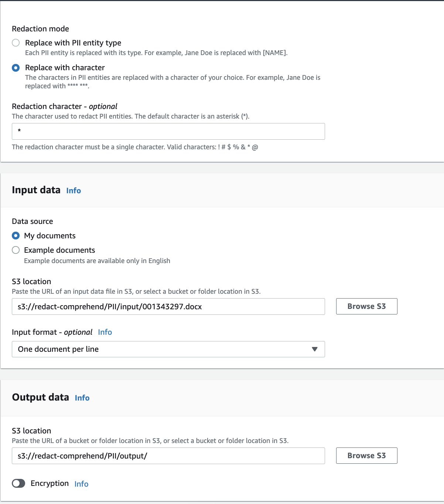Open Info for the Output data section
Screen dimensions: 444x504
pyautogui.click(x=82, y=398)
